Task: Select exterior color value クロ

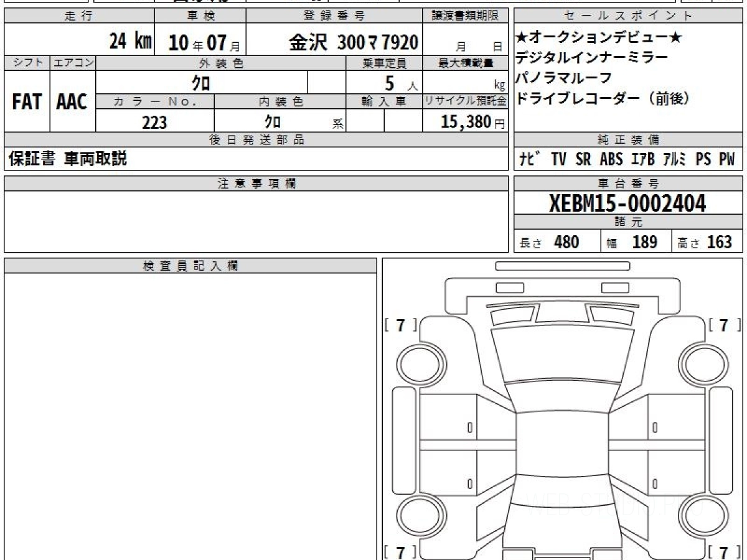Action: [x=200, y=83]
